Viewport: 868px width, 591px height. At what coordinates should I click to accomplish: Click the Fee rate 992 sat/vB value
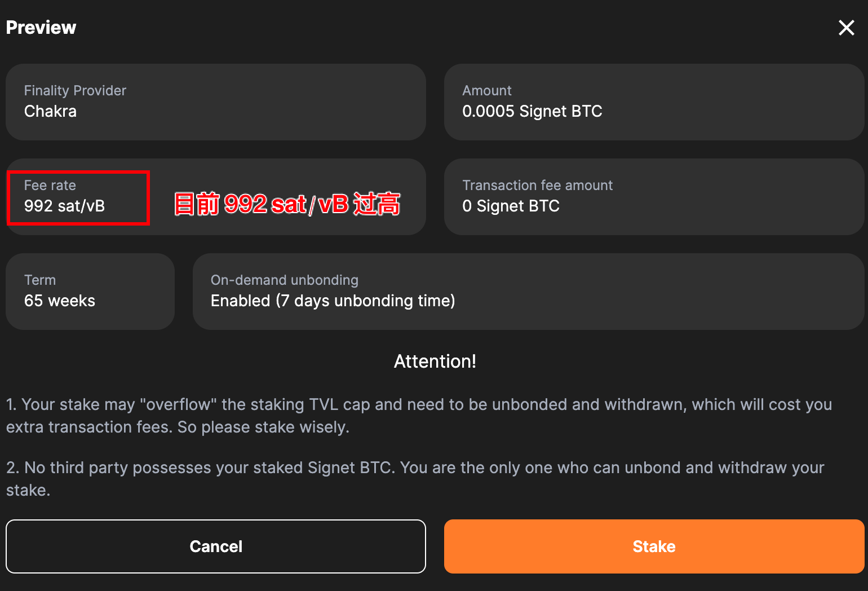click(x=64, y=206)
